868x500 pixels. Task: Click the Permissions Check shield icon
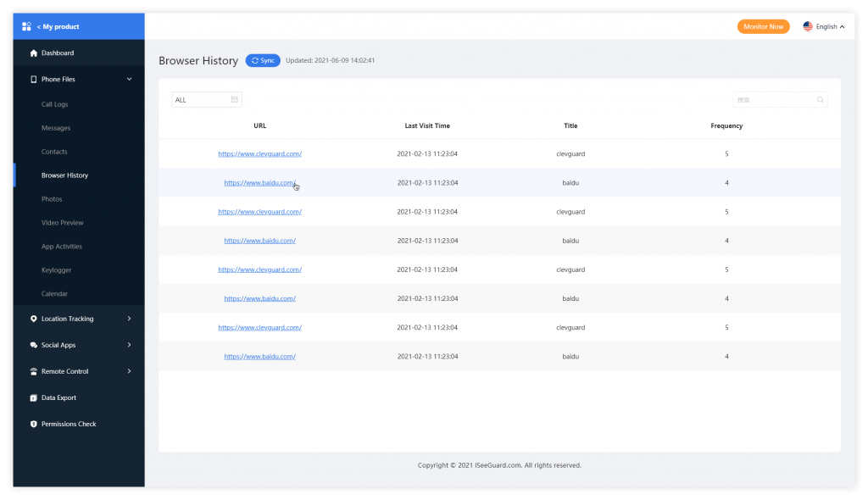pos(34,424)
